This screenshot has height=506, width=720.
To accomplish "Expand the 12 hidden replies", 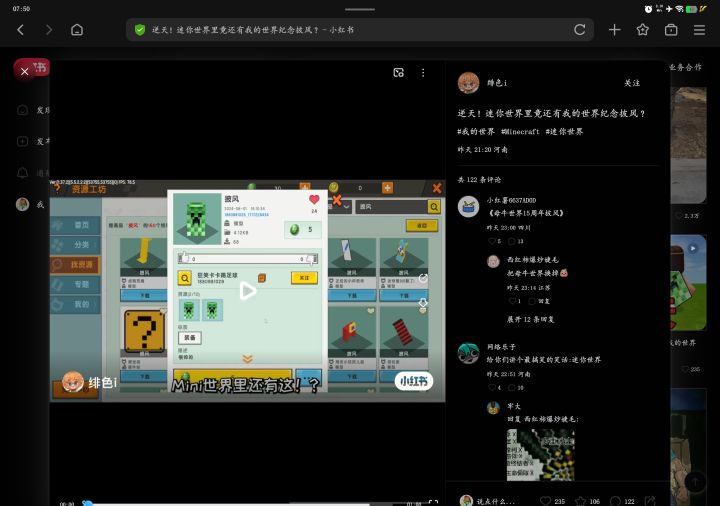I will [530, 320].
